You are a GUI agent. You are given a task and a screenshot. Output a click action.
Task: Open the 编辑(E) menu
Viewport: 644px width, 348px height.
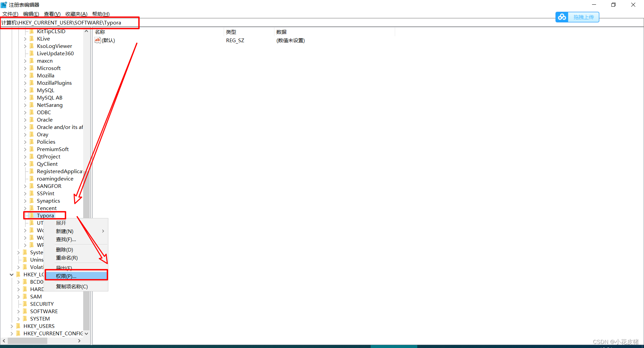(x=31, y=14)
